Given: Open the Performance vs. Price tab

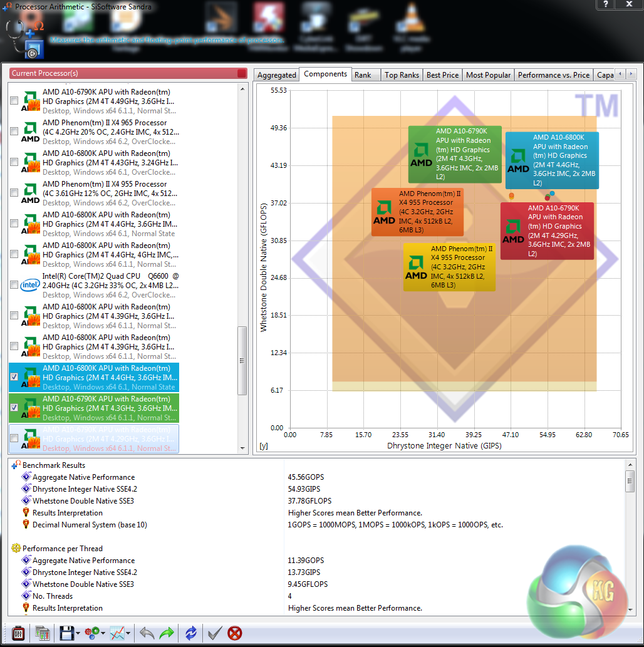Looking at the screenshot, I should 554,75.
